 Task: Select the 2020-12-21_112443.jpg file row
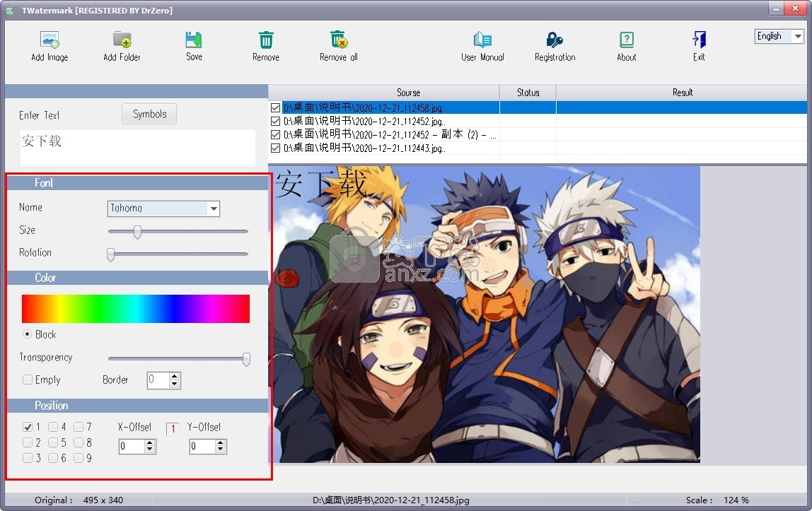(x=538, y=148)
